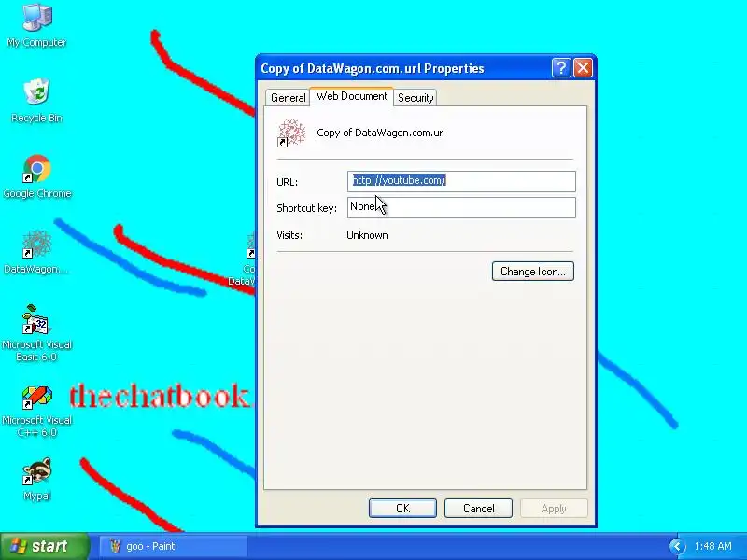Click the shortcut icon in the Properties dialog
This screenshot has height=560, width=747.
291,133
